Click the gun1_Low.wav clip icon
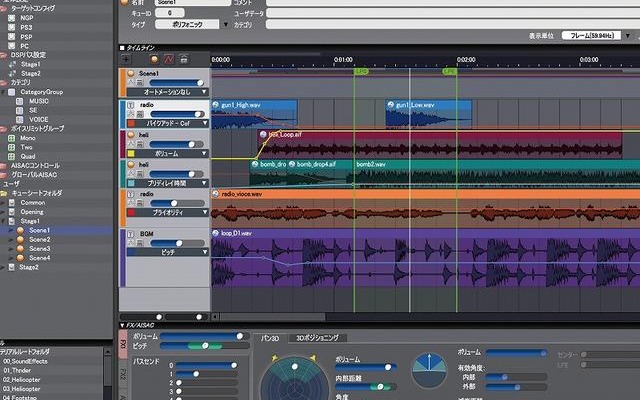The image size is (640, 400). pyautogui.click(x=391, y=105)
